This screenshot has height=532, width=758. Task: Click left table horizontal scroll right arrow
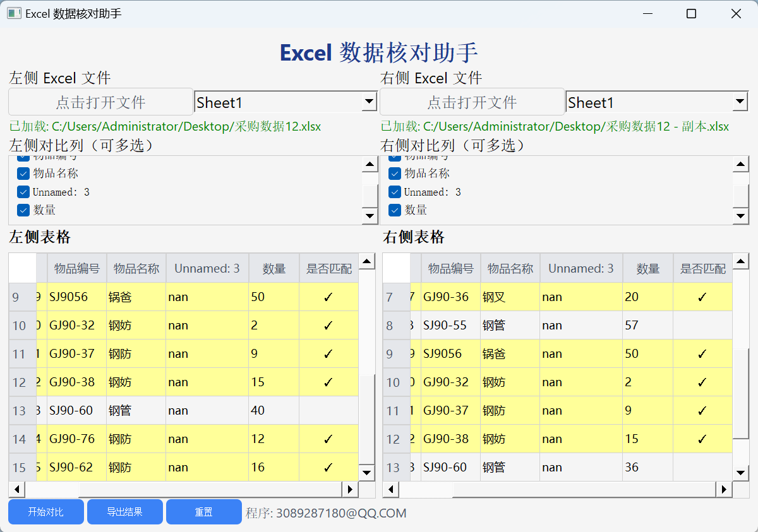pyautogui.click(x=350, y=489)
